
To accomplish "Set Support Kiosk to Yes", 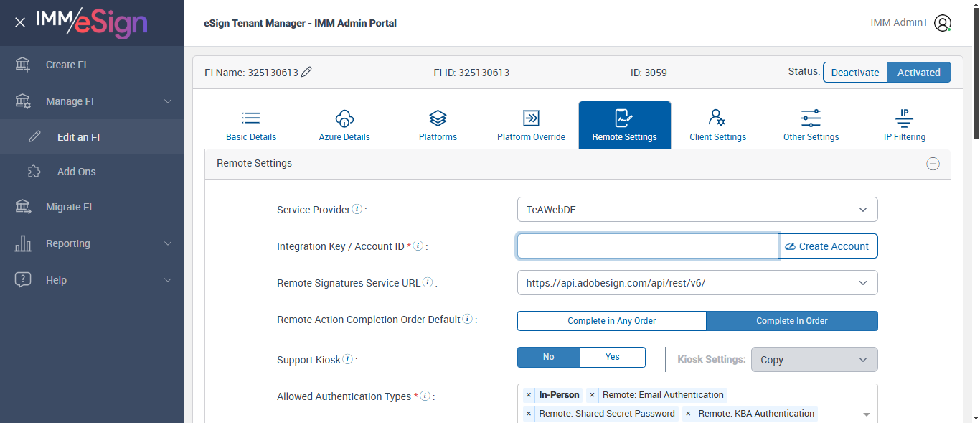I will click(612, 357).
